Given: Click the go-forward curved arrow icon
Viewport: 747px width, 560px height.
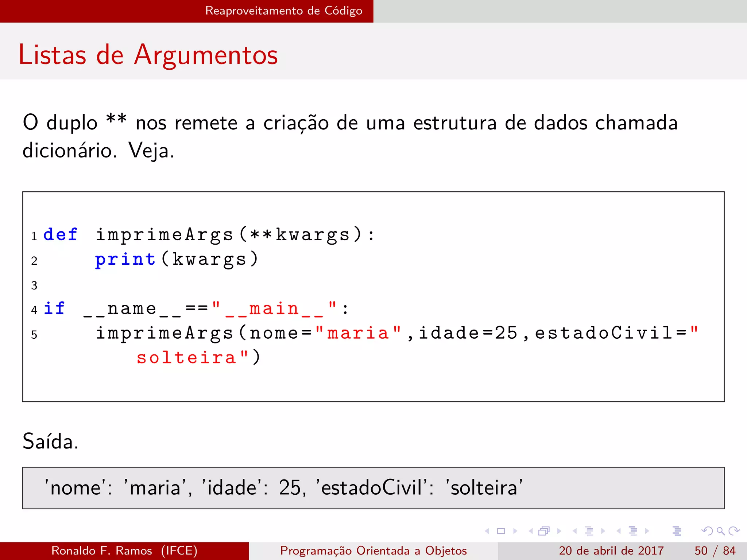Looking at the screenshot, I should (734, 531).
